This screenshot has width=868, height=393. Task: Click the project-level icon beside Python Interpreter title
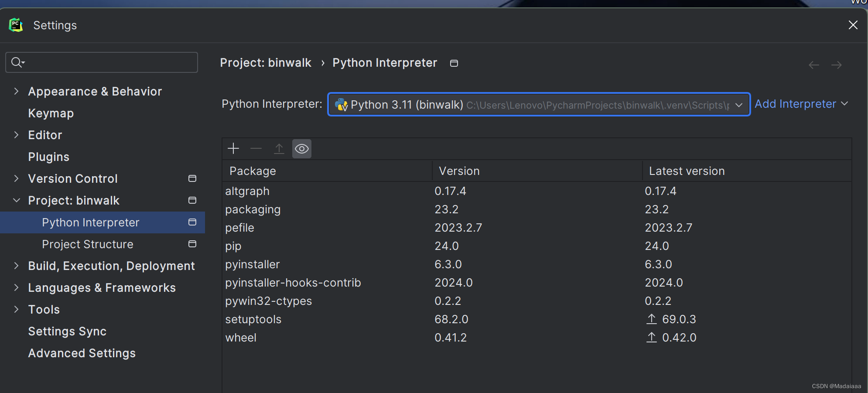point(454,63)
